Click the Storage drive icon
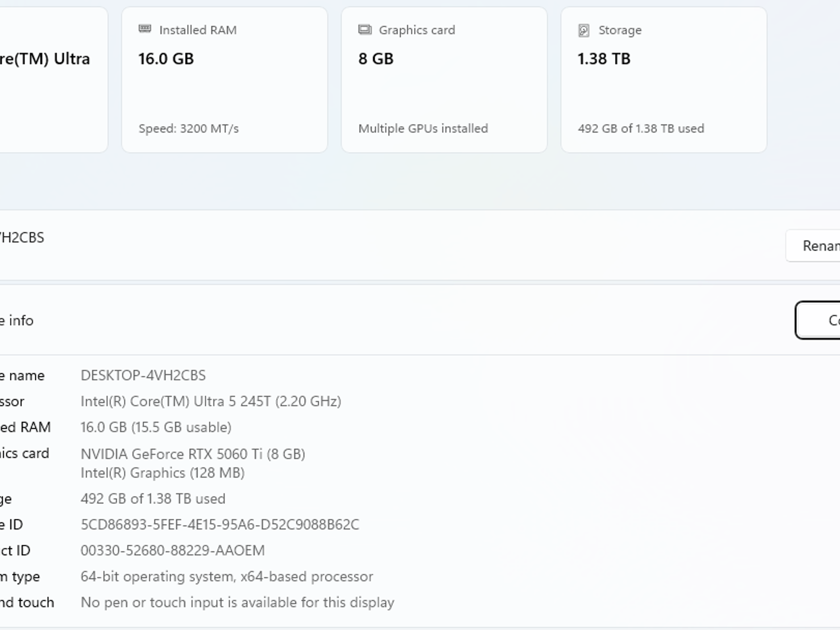Screen dimensions: 840x630 (584, 30)
